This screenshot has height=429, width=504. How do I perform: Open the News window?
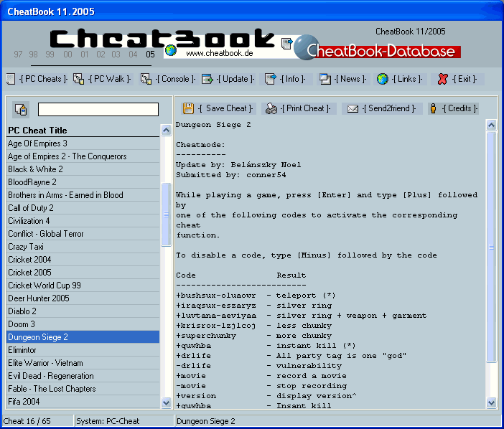pyautogui.click(x=343, y=79)
